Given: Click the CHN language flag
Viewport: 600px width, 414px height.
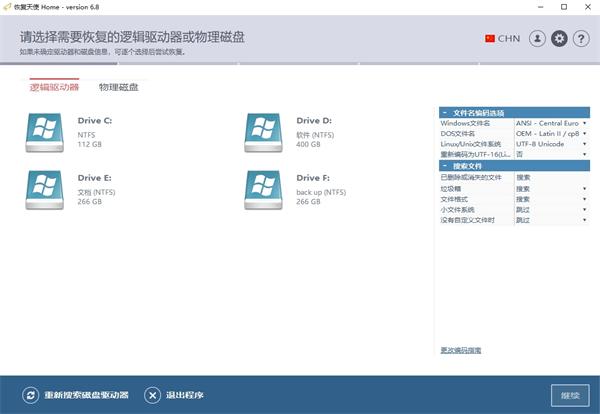Looking at the screenshot, I should point(490,38).
